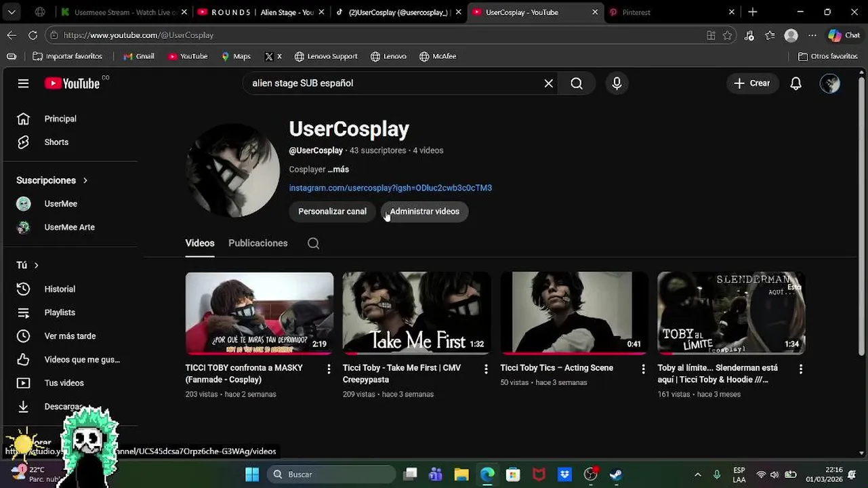Open the browser tab list dropdown

click(x=12, y=12)
